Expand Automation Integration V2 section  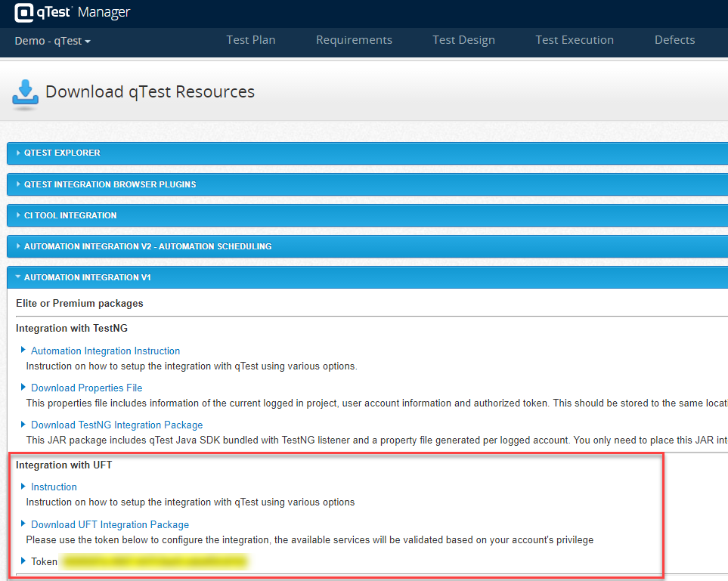click(147, 246)
